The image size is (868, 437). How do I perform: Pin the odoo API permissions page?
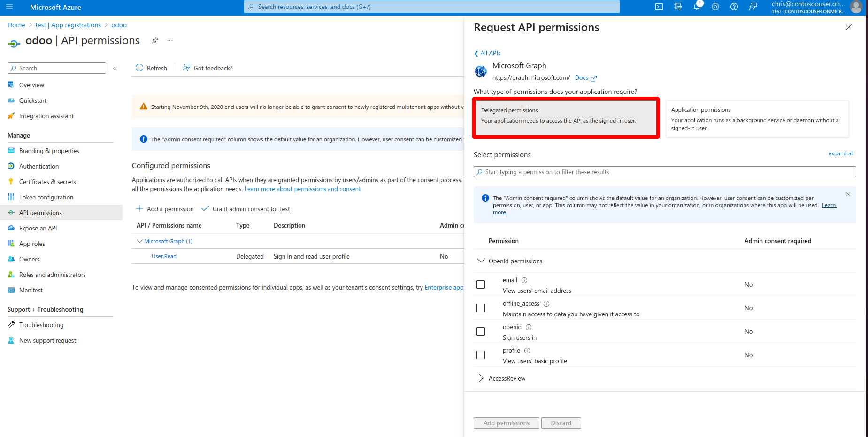pyautogui.click(x=155, y=40)
